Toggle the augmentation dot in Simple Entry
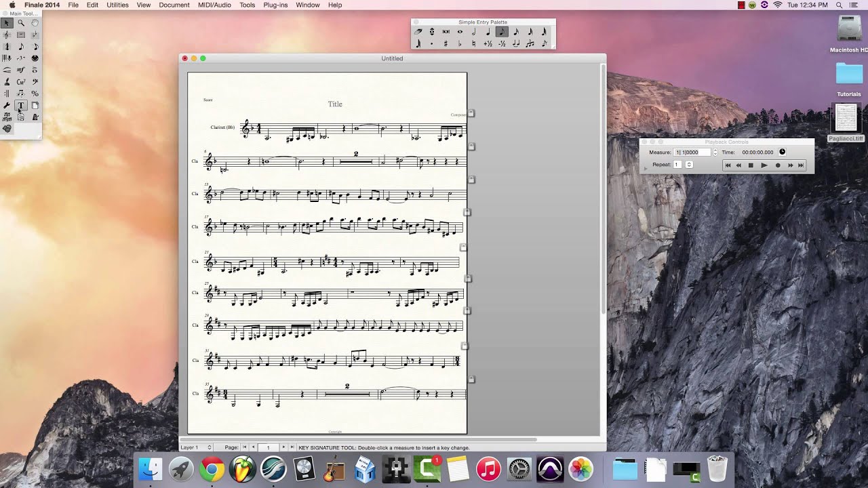The image size is (868, 488). [432, 44]
